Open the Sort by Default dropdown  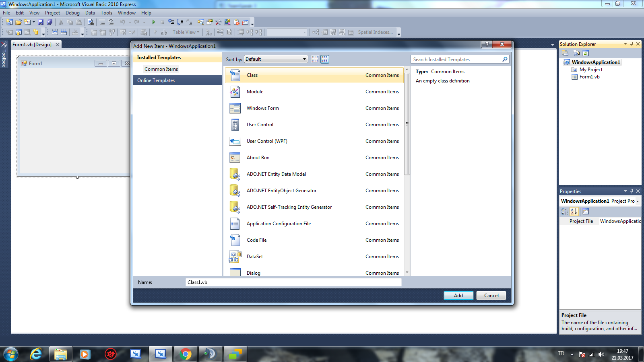point(276,59)
